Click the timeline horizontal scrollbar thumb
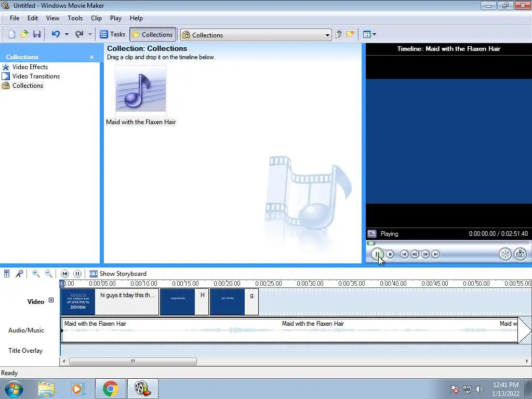Viewport: 532px width, 399px height. coord(132,362)
